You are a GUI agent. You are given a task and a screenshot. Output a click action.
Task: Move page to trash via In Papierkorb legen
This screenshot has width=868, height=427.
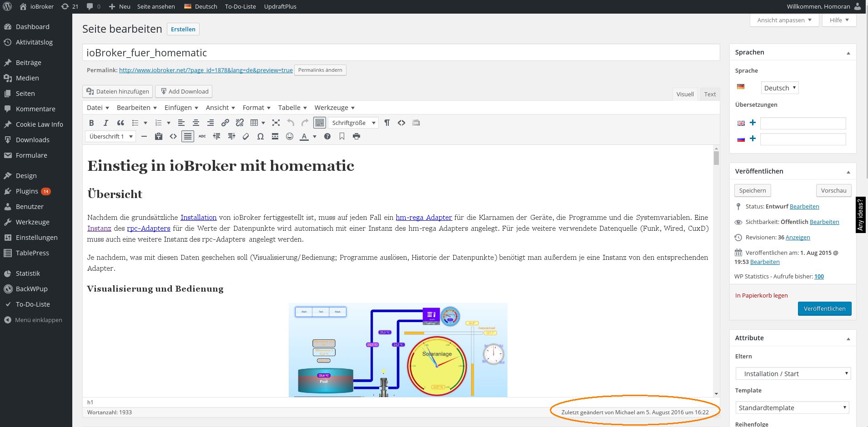click(x=761, y=295)
